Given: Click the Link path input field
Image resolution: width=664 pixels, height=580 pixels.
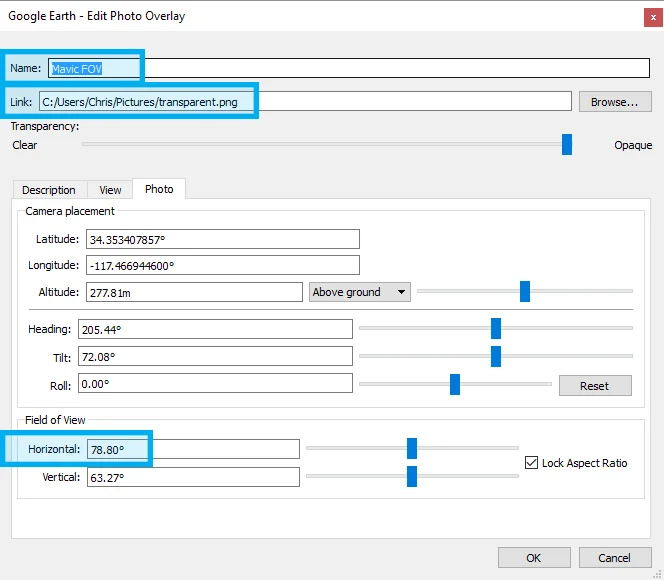Looking at the screenshot, I should click(305, 102).
